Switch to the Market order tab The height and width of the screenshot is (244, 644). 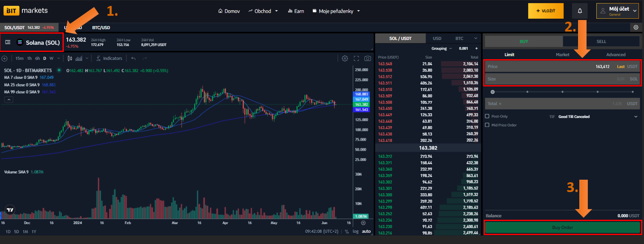(x=562, y=55)
